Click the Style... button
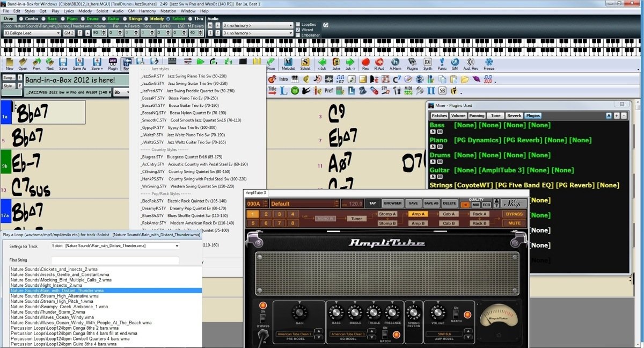The width and height of the screenshot is (644, 348). point(9,85)
